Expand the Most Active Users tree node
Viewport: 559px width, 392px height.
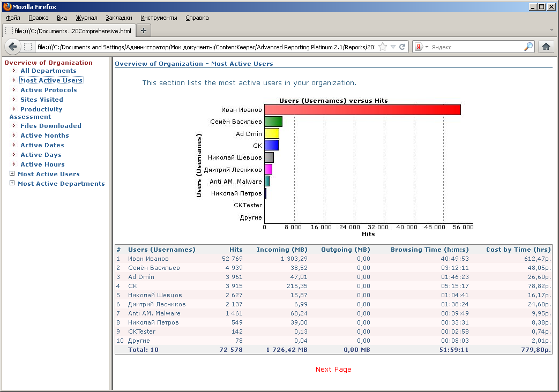[x=12, y=174]
